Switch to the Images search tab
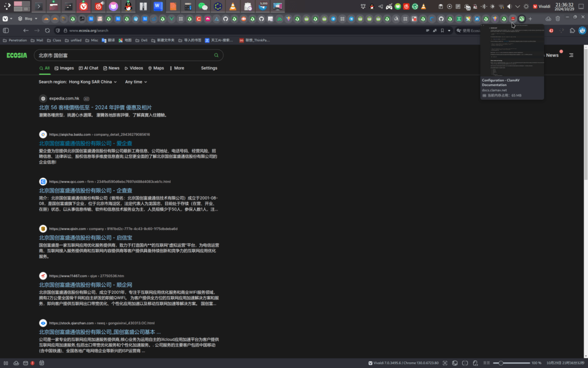This screenshot has width=588, height=368. [x=64, y=68]
